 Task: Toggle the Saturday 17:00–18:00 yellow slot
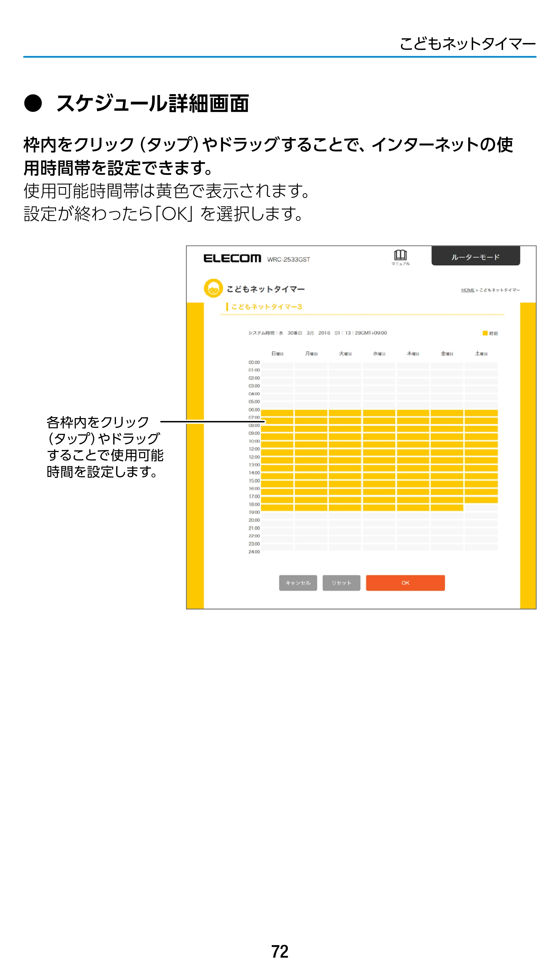click(x=481, y=500)
